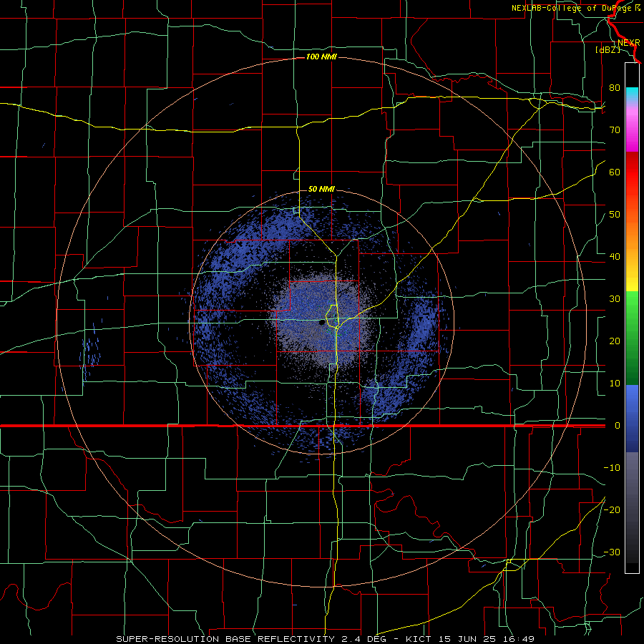Click the 60 dBZ value on the scale

[x=615, y=172]
